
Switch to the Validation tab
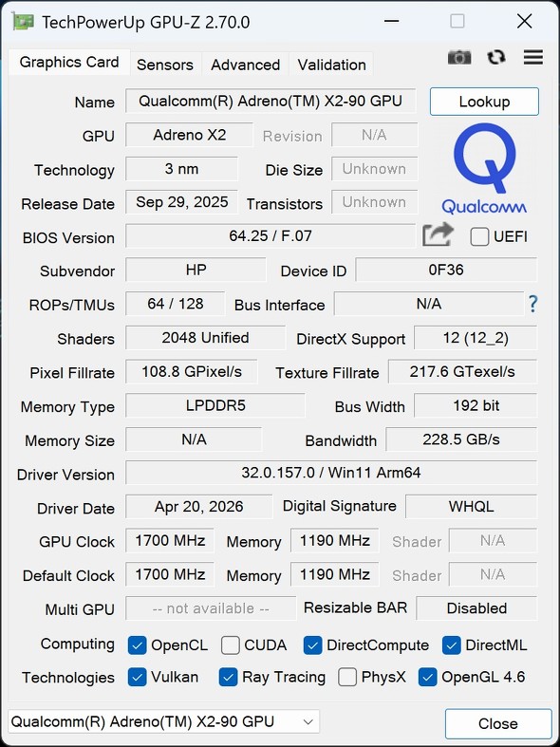pos(332,65)
